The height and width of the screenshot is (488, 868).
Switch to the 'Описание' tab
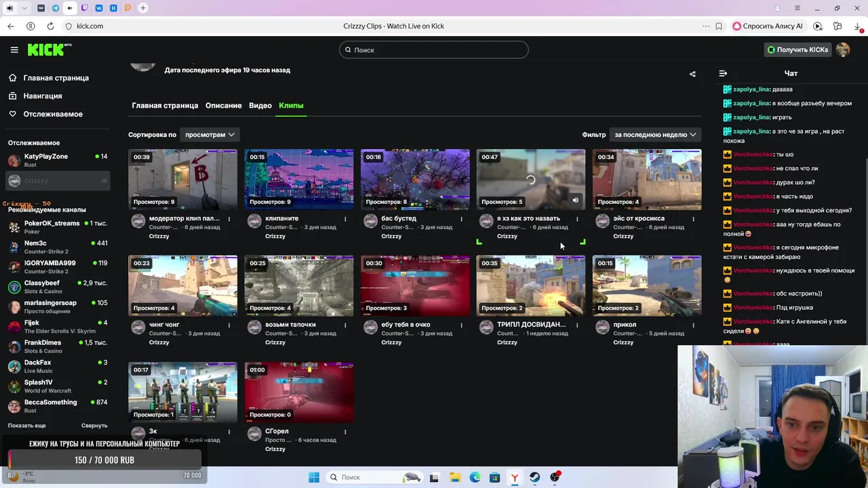(x=224, y=105)
